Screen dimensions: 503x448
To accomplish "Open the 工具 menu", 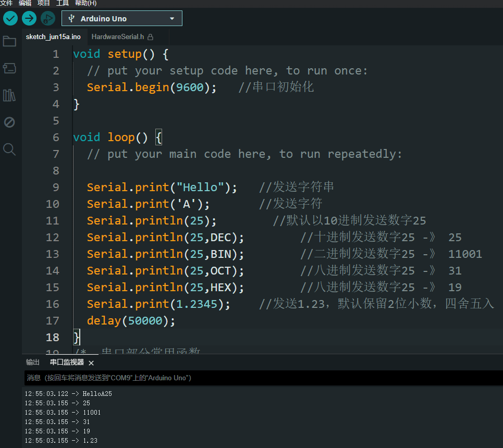I will coord(63,3).
